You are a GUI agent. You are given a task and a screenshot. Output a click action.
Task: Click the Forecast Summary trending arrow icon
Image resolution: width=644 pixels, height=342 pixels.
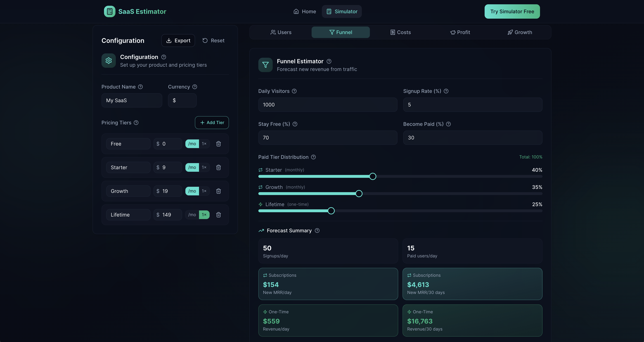(261, 230)
